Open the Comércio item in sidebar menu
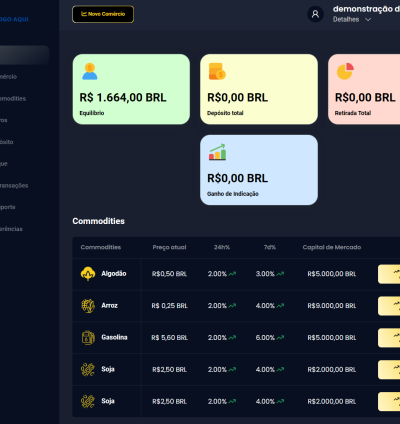 (8, 77)
